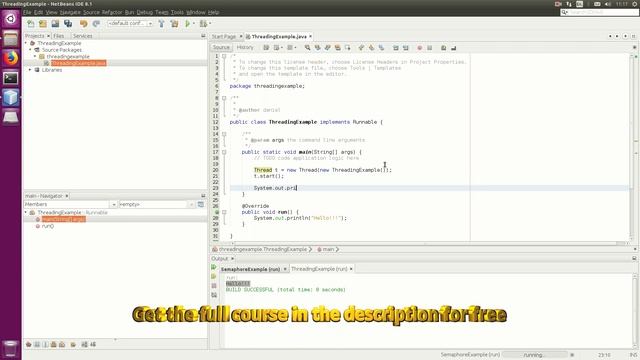Open the Tools menu

click(177, 12)
